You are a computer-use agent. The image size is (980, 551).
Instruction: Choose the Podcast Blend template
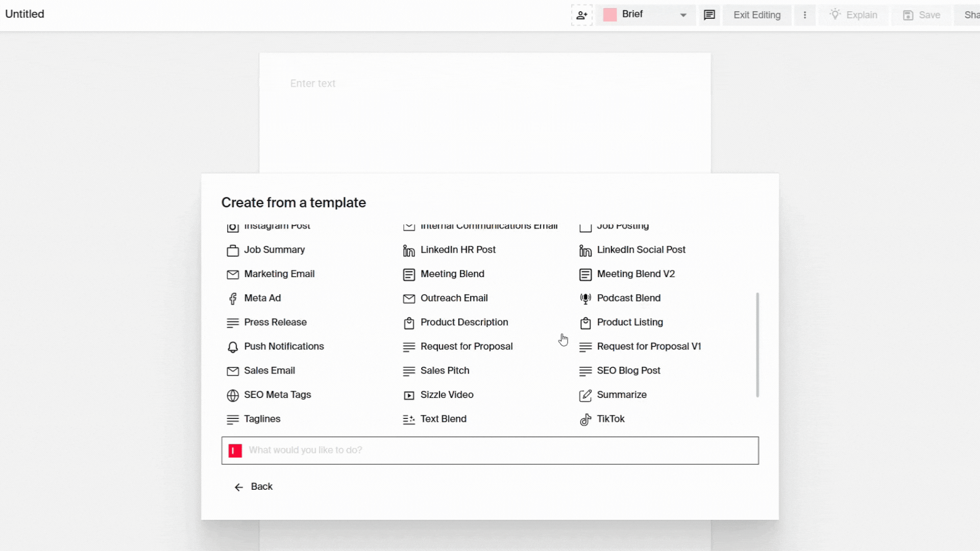point(629,298)
